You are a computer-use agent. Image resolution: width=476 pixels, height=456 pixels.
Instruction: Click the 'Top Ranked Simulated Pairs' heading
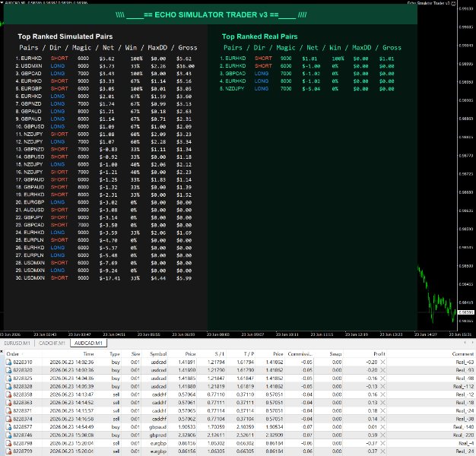(65, 36)
